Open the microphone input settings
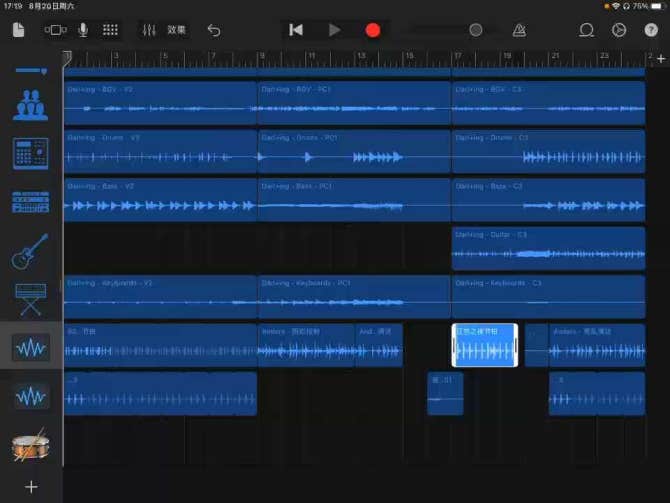Image resolution: width=670 pixels, height=503 pixels. click(83, 30)
